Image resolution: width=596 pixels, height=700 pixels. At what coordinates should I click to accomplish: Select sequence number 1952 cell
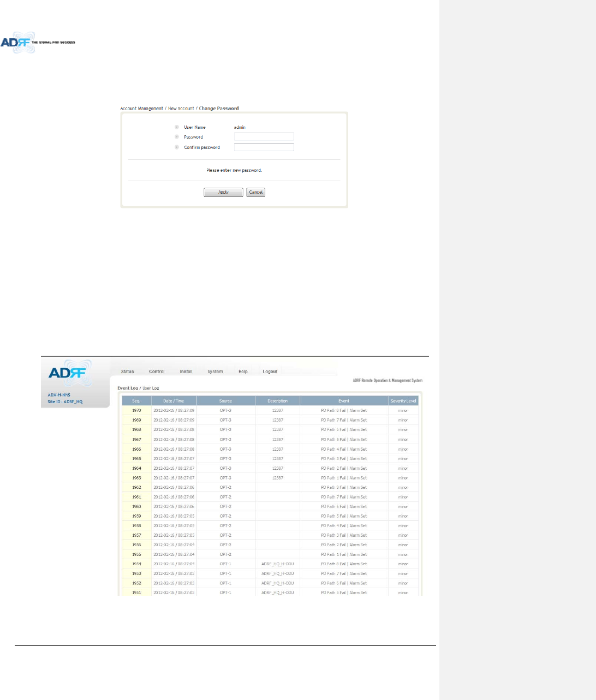click(136, 583)
